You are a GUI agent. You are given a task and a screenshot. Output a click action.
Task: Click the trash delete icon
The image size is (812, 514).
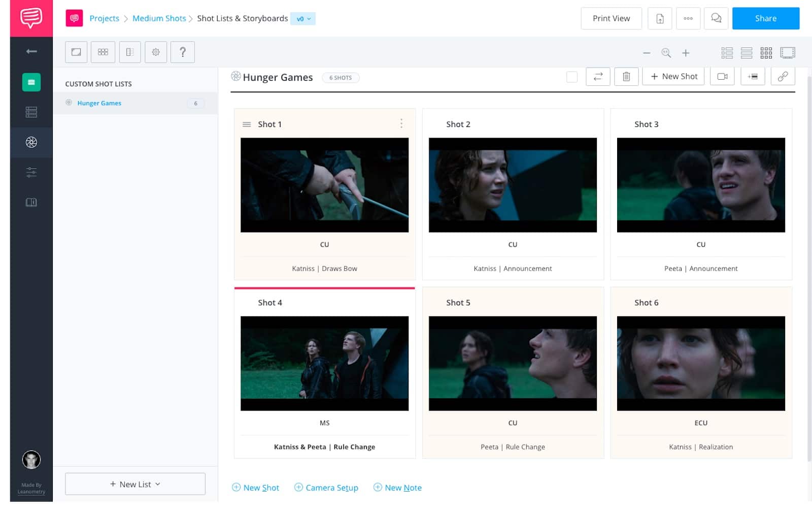tap(626, 77)
